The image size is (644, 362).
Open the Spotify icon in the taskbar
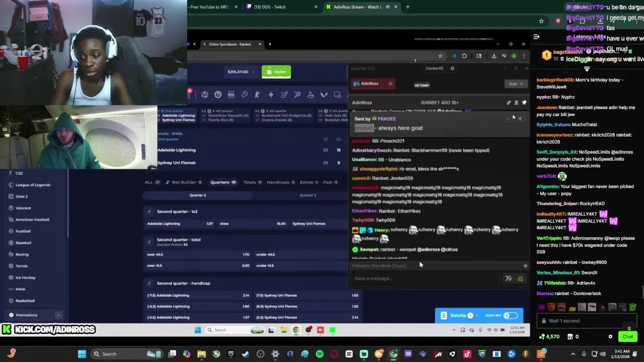coord(319,354)
